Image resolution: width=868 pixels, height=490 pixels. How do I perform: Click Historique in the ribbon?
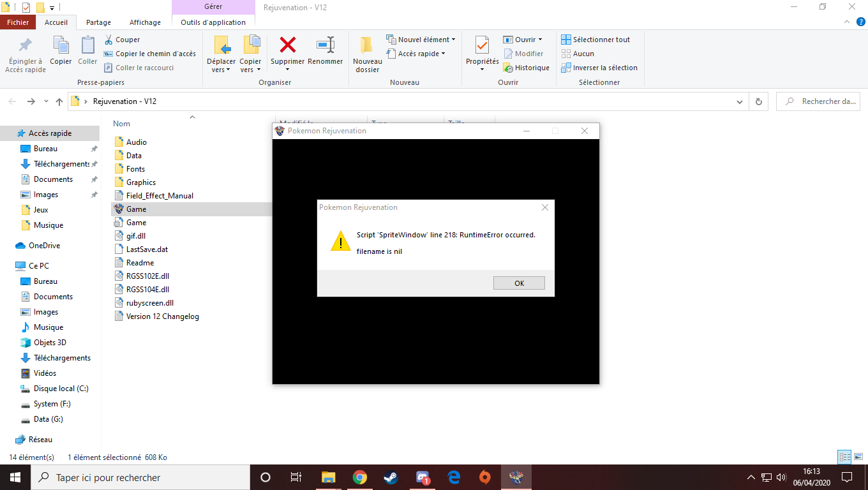tap(527, 68)
